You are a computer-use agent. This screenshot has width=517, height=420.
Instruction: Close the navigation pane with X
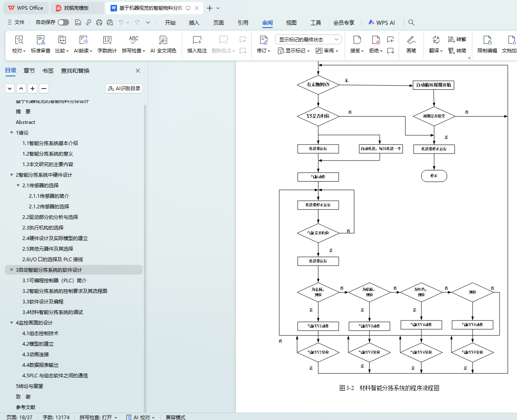(138, 71)
